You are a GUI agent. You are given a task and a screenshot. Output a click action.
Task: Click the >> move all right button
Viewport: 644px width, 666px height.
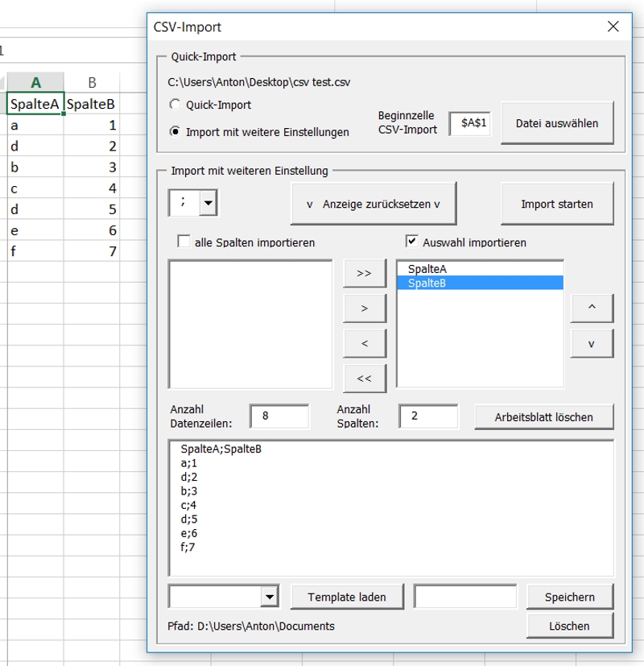click(364, 273)
